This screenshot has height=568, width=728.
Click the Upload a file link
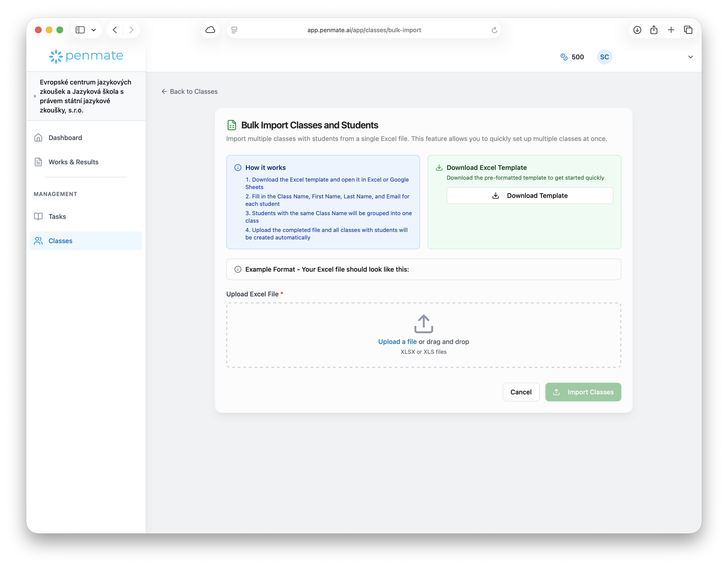(x=397, y=341)
